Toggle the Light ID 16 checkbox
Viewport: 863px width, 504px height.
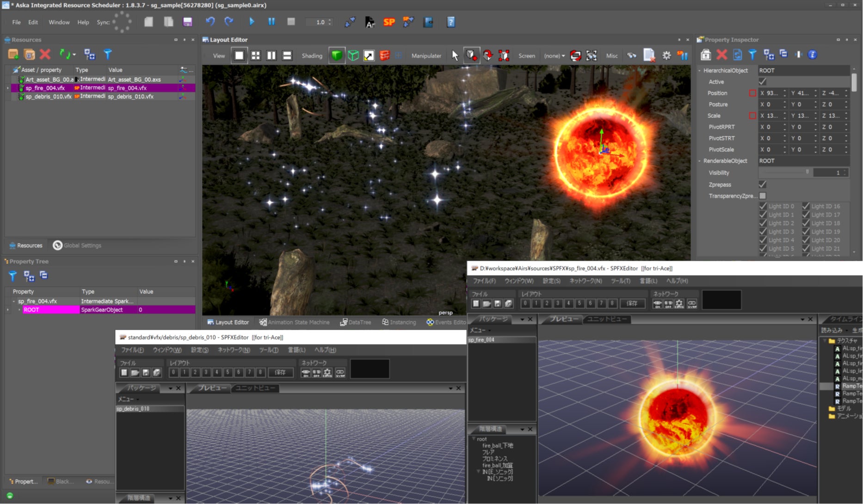click(806, 206)
